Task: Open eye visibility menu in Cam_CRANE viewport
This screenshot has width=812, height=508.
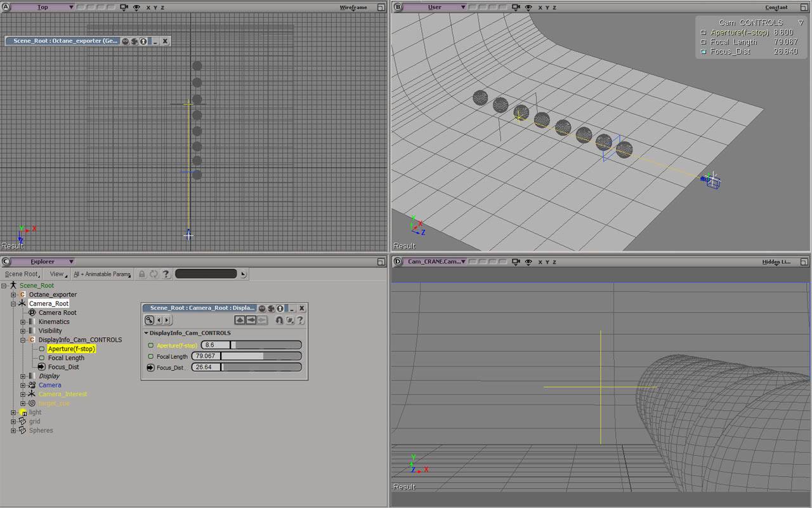Action: tap(528, 262)
